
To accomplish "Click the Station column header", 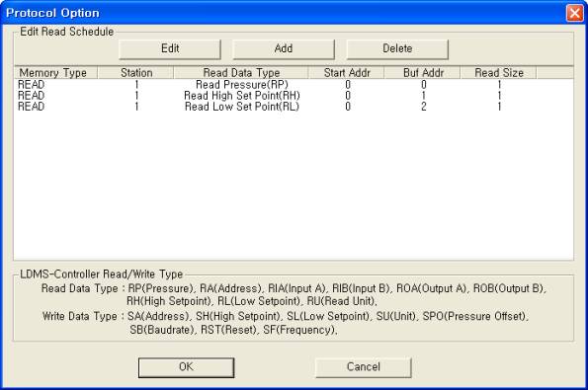I will pos(135,73).
